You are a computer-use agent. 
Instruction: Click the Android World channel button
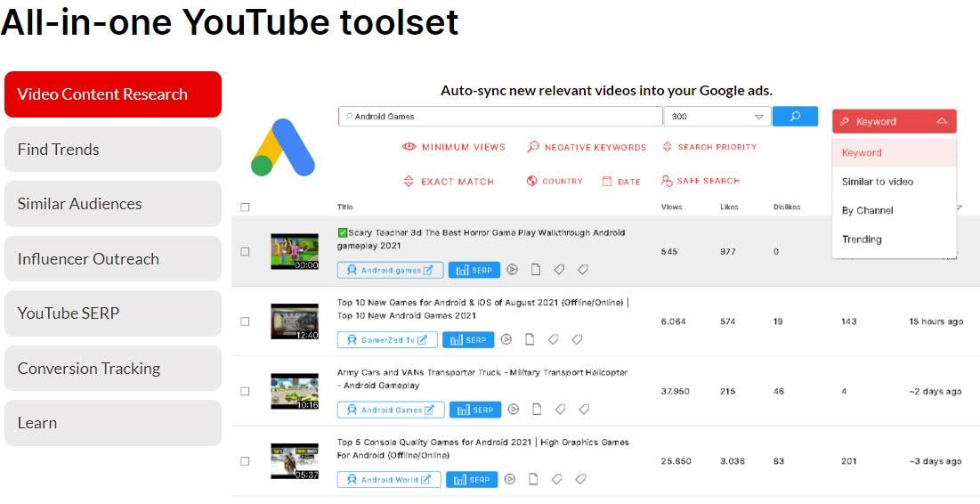389,480
